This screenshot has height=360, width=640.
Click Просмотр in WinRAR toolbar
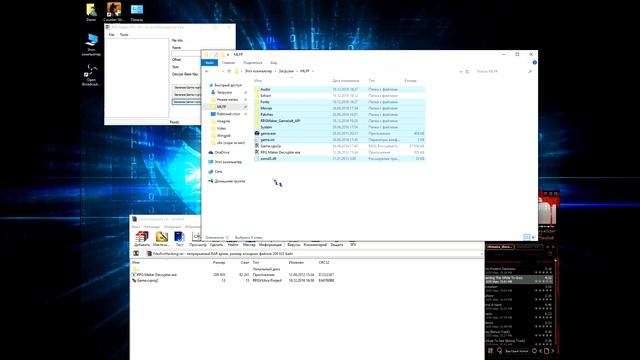pos(198,244)
